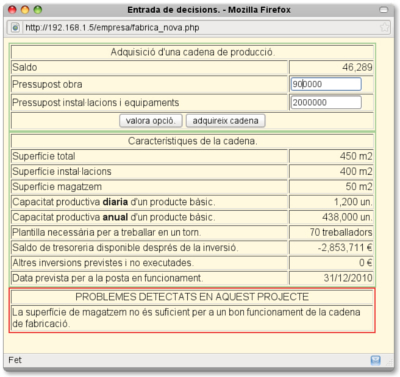Bookmark this page with the star icon

click(384, 27)
